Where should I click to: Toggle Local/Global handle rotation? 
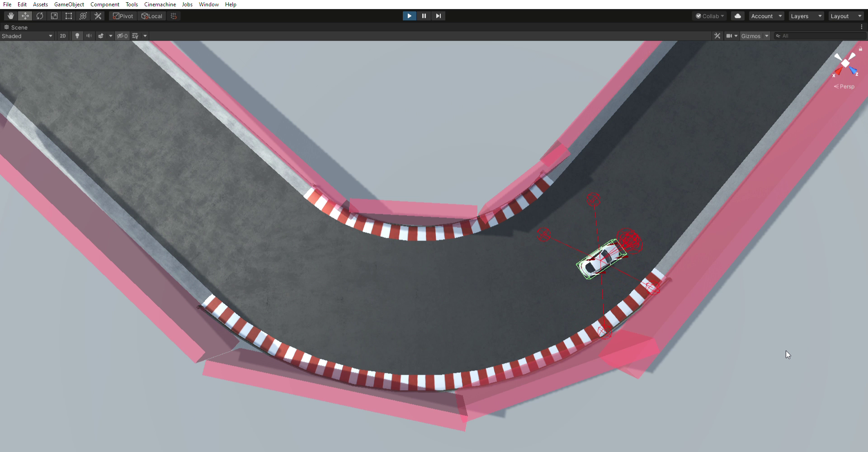click(x=152, y=16)
